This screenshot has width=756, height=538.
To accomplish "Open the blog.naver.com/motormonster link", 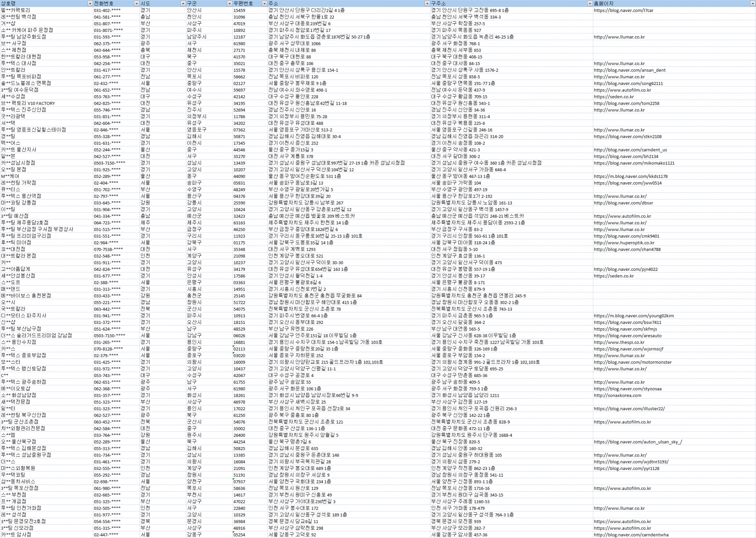I will pos(632,362).
